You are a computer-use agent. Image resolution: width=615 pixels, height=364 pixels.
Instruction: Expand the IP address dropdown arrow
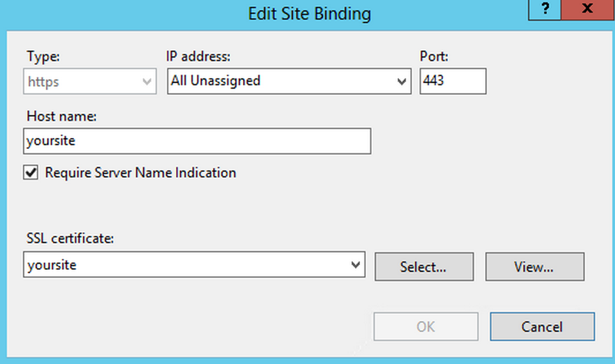click(x=401, y=81)
